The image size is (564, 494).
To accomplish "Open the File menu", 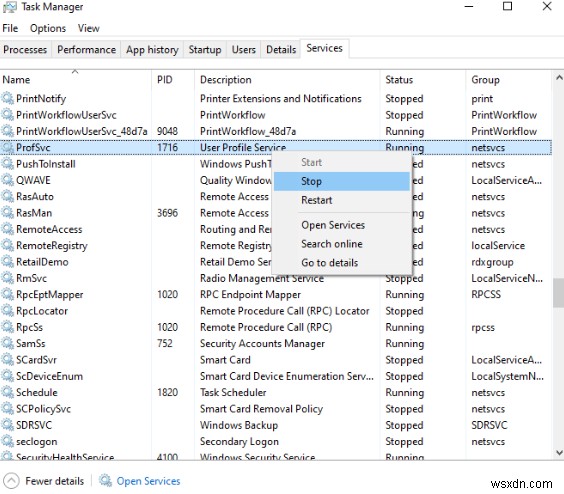I will tap(10, 28).
